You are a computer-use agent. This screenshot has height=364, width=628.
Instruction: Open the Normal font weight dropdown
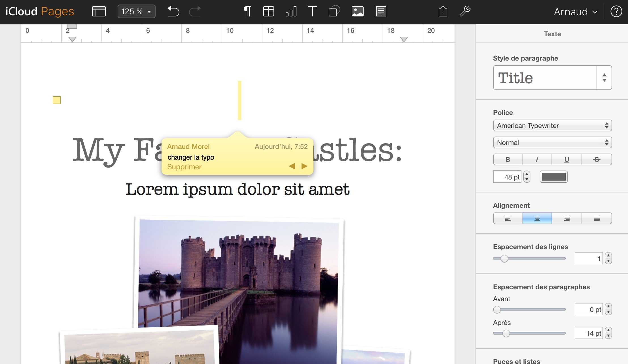(552, 142)
